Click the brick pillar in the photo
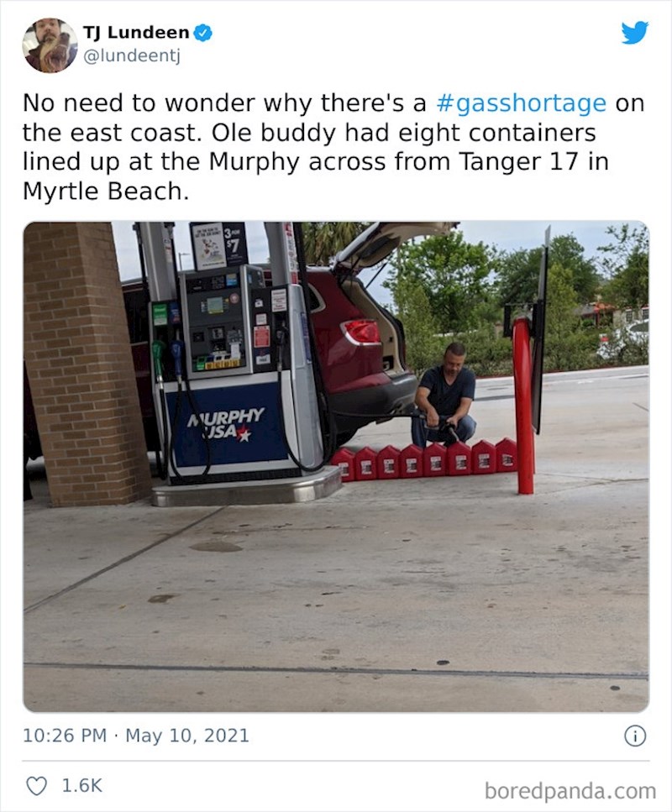 tap(83, 364)
